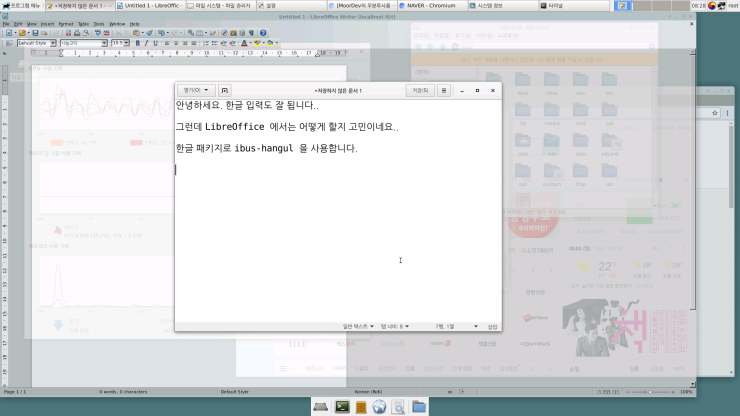Open gedit's line and column position dropdown
This screenshot has width=740, height=416.
tap(456, 326)
